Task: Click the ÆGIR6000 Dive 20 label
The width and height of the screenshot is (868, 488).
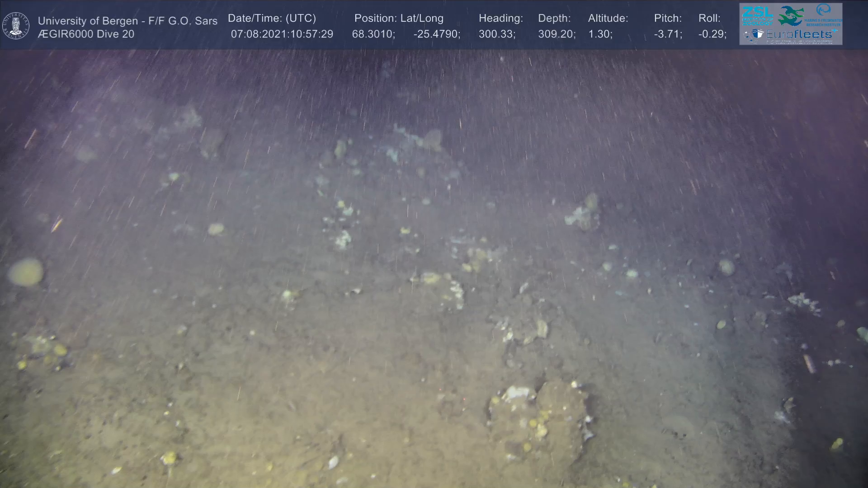Action: 86,34
